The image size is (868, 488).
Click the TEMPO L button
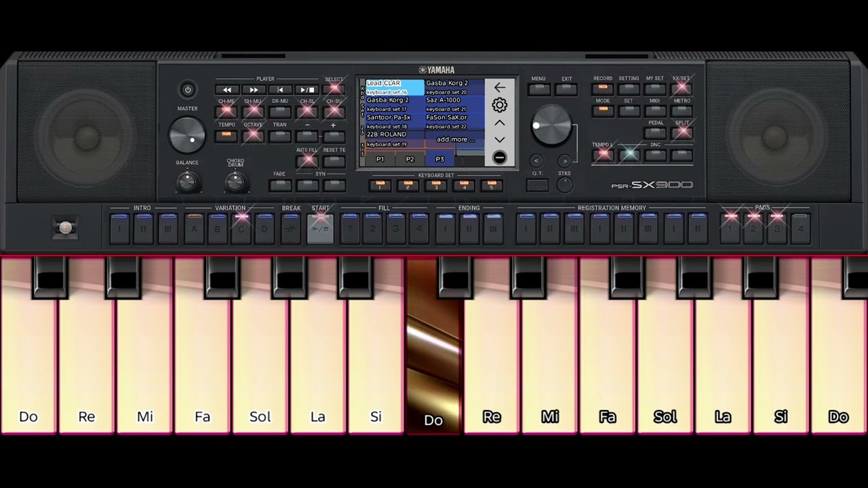pyautogui.click(x=603, y=155)
